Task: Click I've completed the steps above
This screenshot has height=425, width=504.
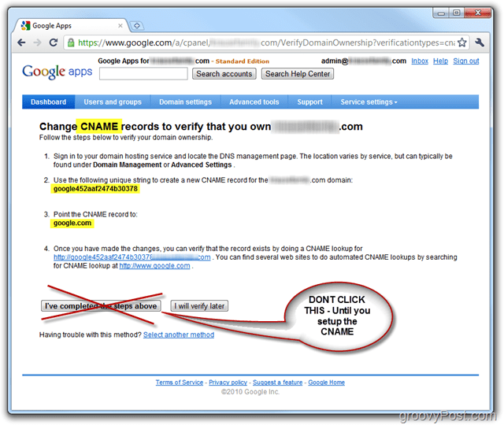Action: point(101,306)
